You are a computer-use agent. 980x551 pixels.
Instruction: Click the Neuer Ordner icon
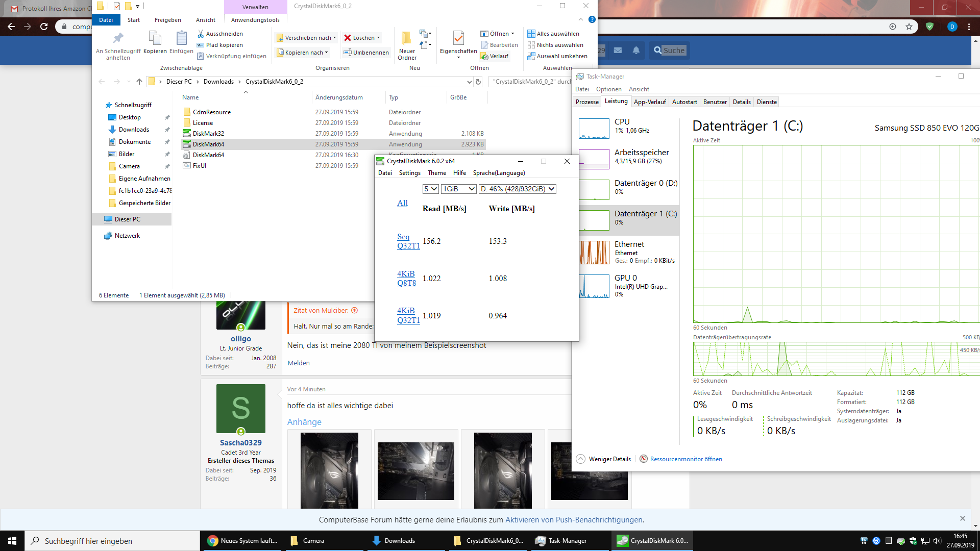pyautogui.click(x=406, y=38)
